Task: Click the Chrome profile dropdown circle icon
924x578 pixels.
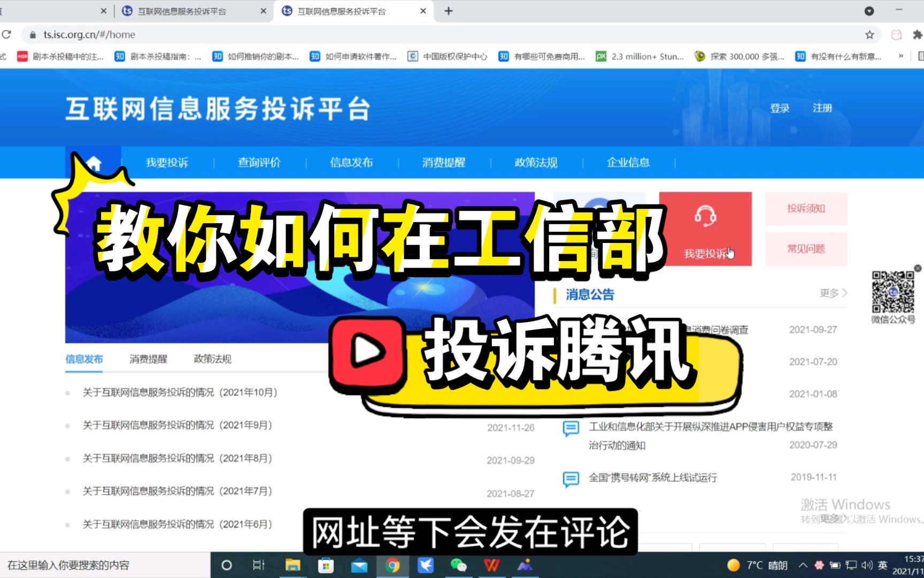Action: (869, 11)
